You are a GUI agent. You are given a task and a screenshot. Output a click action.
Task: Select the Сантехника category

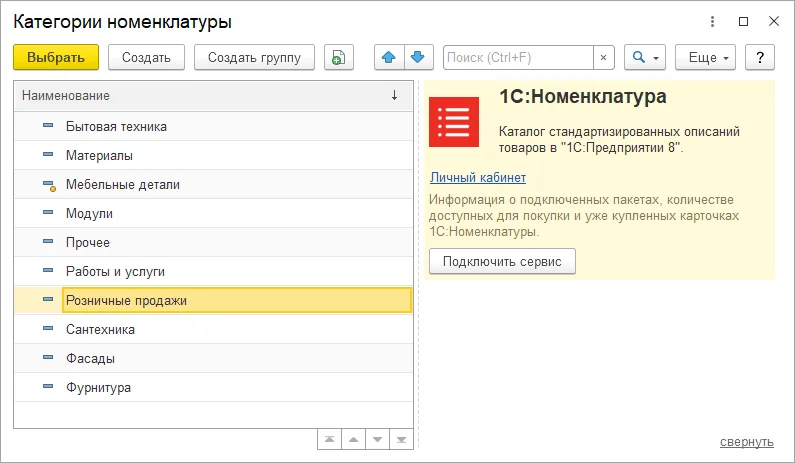pos(213,329)
